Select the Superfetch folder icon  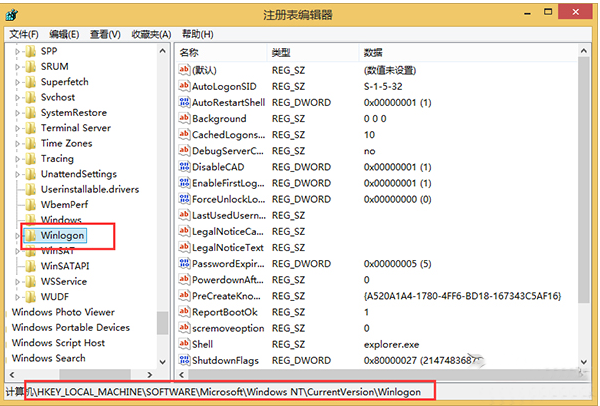click(31, 82)
